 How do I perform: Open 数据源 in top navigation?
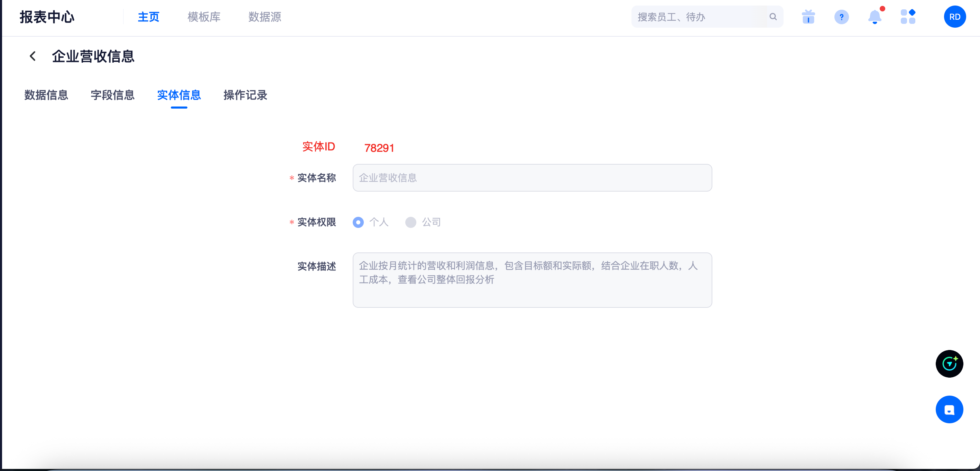click(x=265, y=17)
